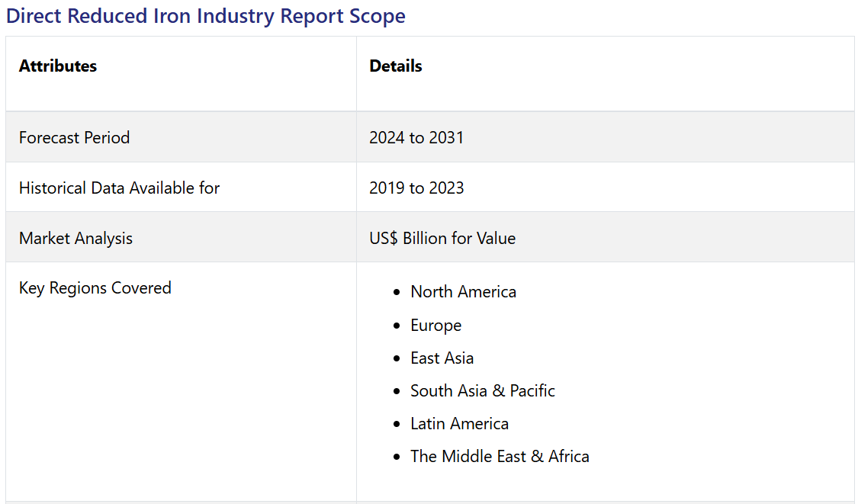Select North America in the regions list

click(463, 292)
